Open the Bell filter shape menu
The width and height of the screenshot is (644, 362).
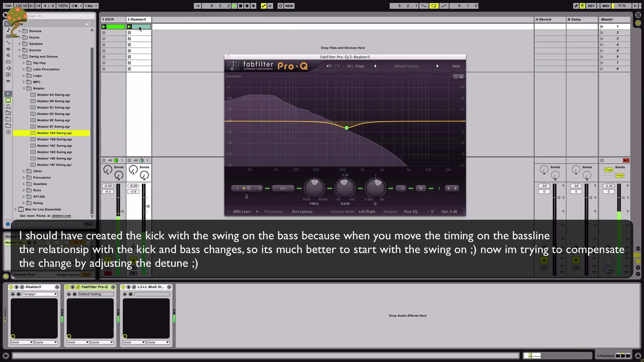coord(283,188)
